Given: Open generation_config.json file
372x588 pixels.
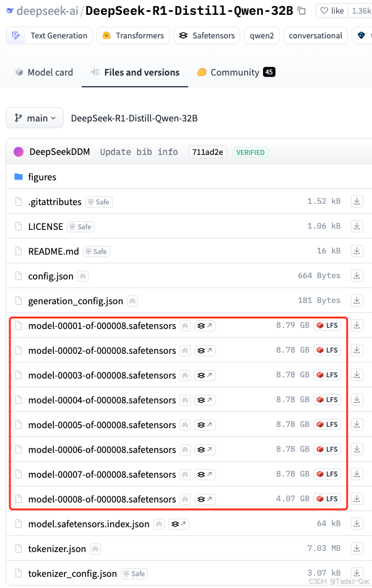Looking at the screenshot, I should pyautogui.click(x=76, y=301).
